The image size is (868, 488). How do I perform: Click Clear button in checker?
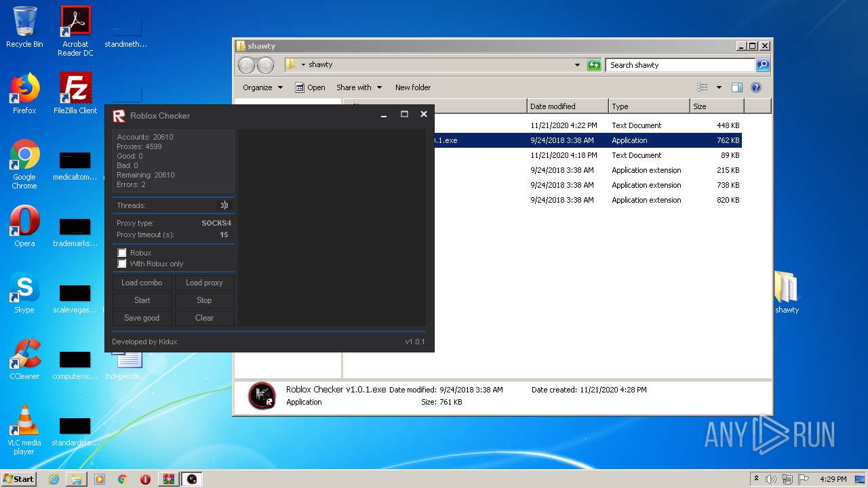click(x=204, y=318)
